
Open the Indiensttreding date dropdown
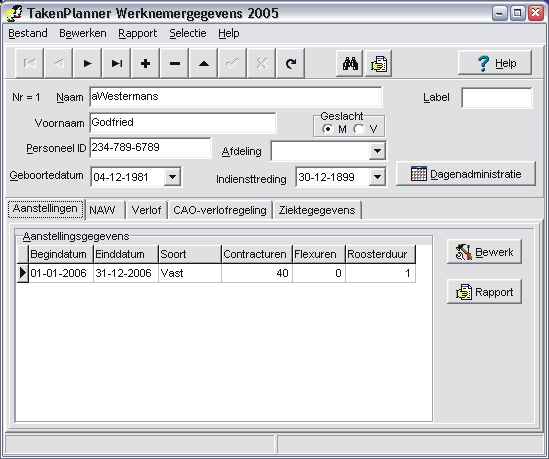(x=377, y=177)
